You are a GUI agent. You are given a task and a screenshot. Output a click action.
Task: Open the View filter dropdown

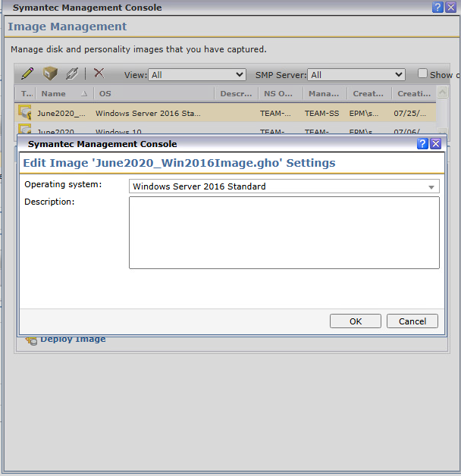(196, 74)
